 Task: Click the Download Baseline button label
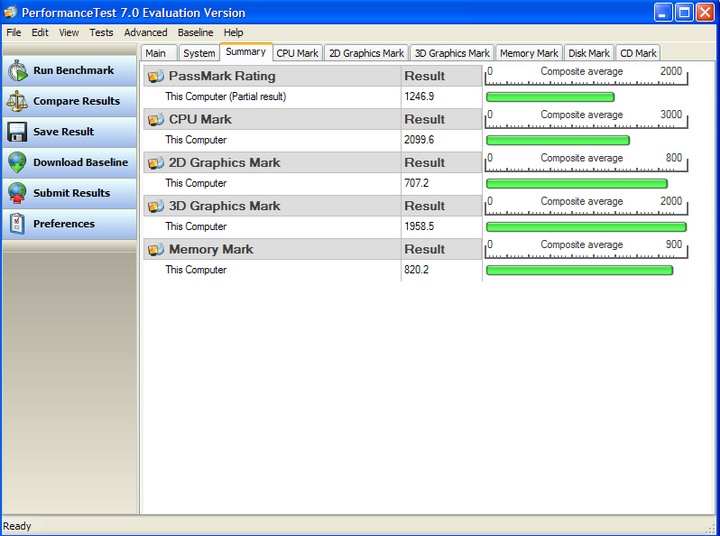80,163
